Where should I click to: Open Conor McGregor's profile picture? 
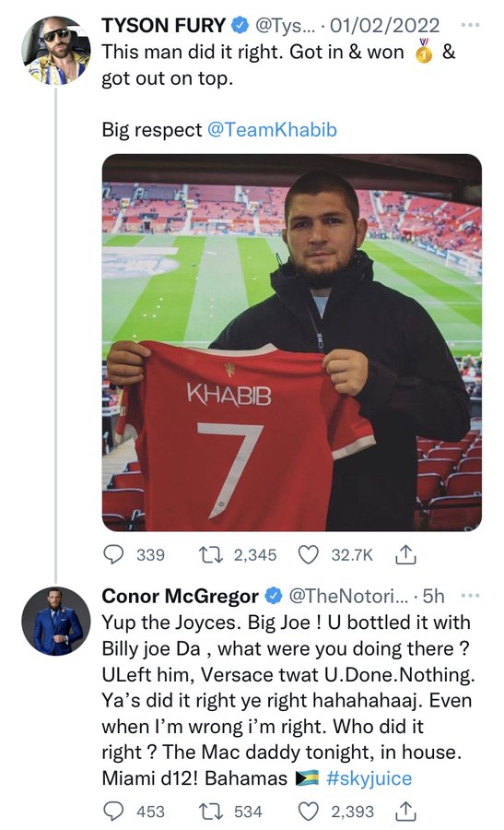pos(56,622)
